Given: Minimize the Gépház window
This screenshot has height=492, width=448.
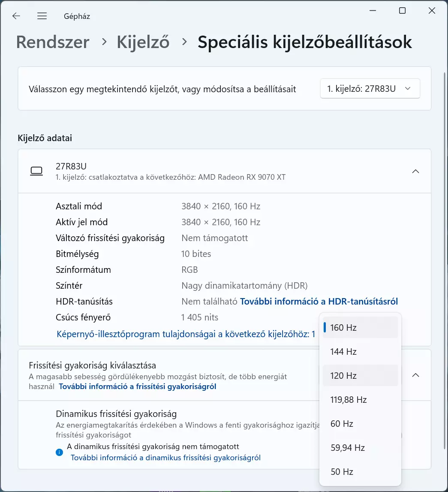Looking at the screenshot, I should [373, 11].
